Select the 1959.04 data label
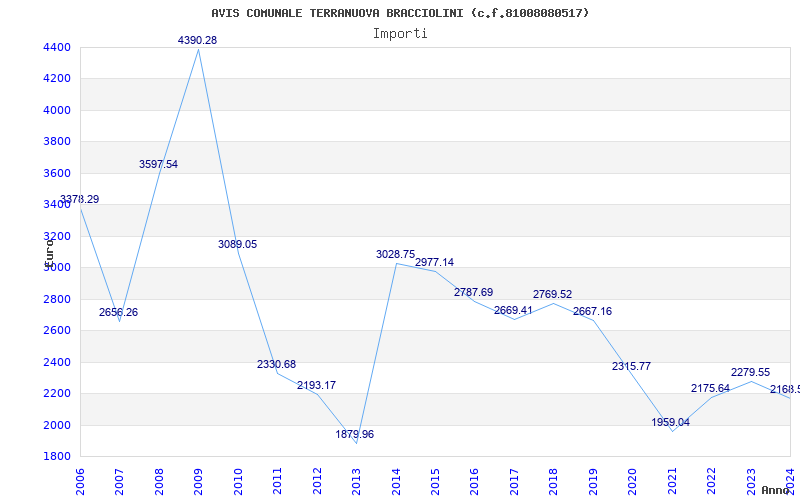This screenshot has height=500, width=800. 670,422
